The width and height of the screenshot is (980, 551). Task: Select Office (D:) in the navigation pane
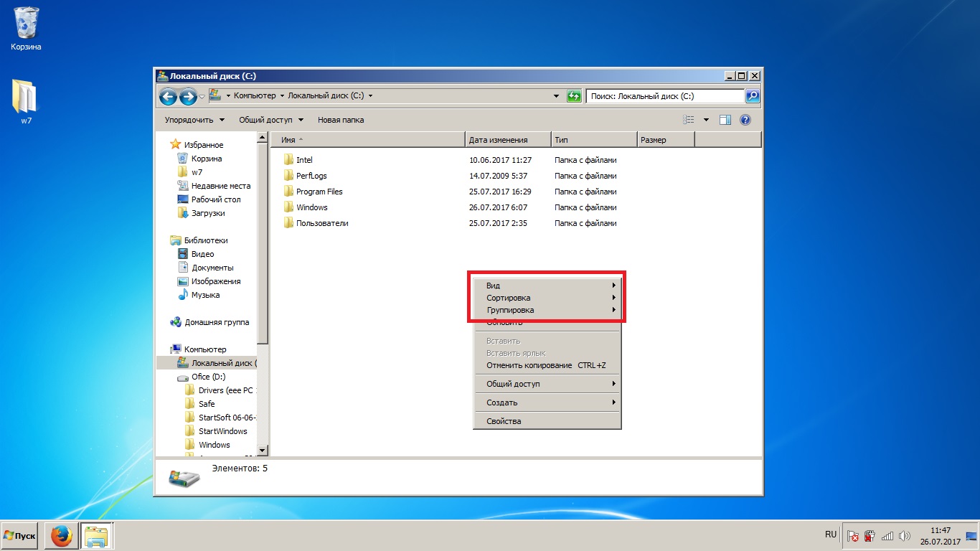[x=201, y=377]
